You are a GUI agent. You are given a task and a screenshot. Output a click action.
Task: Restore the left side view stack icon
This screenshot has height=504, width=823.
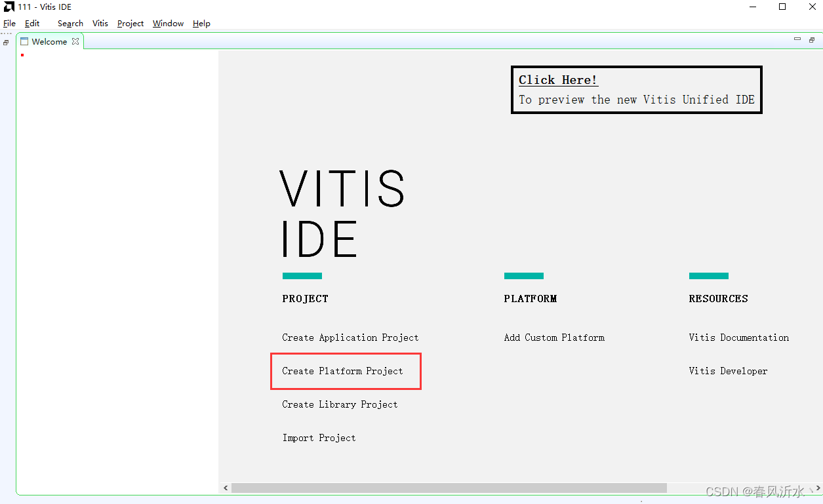click(x=6, y=43)
